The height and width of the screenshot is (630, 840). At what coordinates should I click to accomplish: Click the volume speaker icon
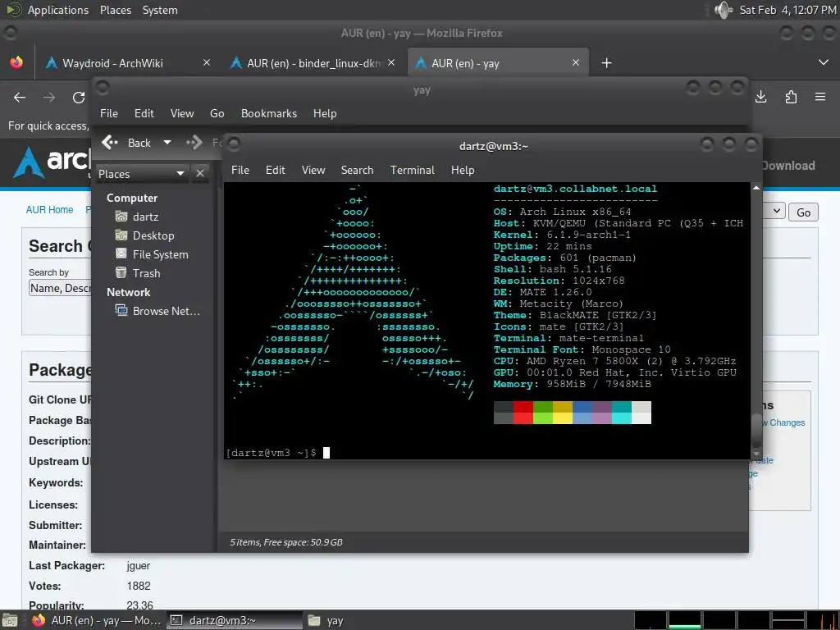[x=724, y=10]
